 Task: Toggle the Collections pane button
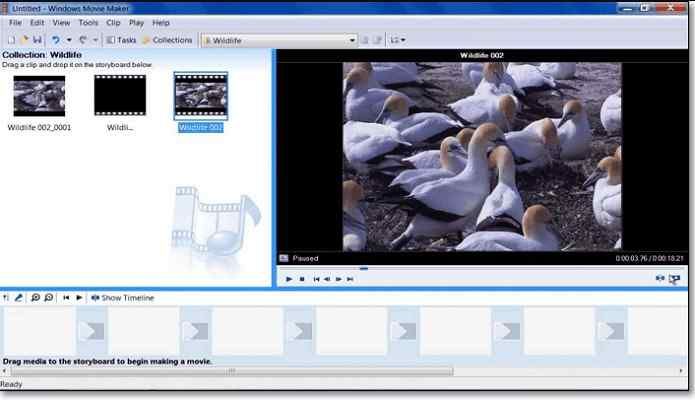pos(167,40)
